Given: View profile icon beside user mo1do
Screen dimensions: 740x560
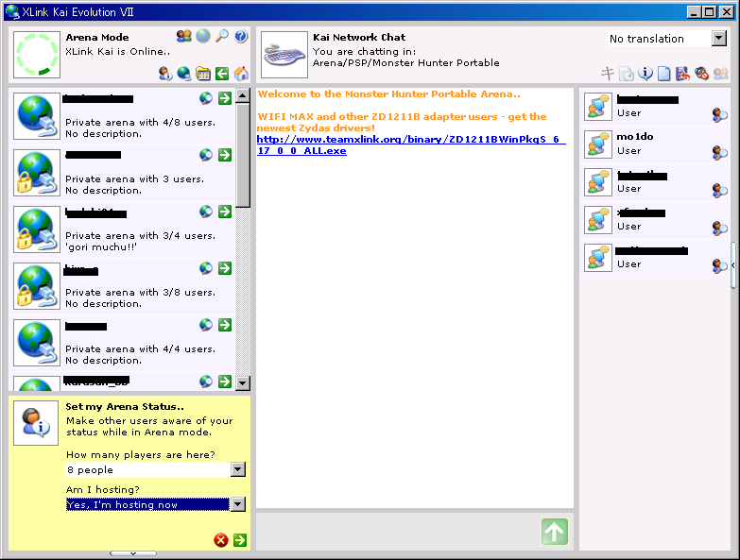Looking at the screenshot, I should point(720,152).
